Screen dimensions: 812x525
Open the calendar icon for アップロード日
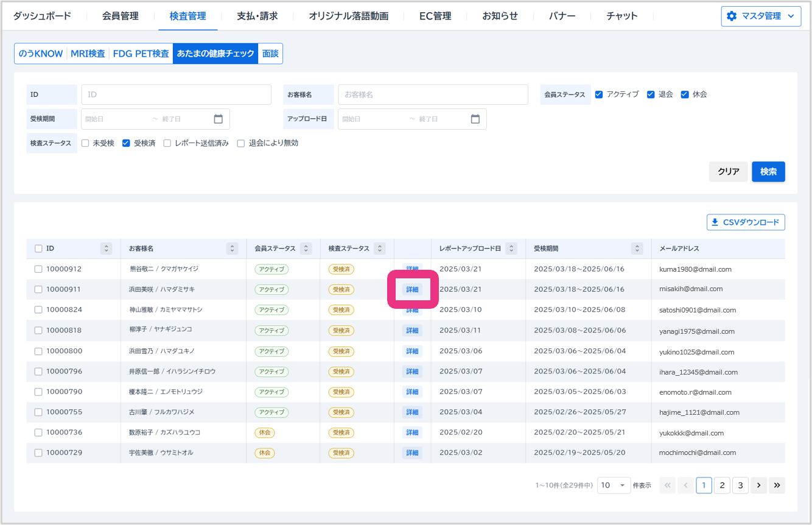click(x=475, y=119)
